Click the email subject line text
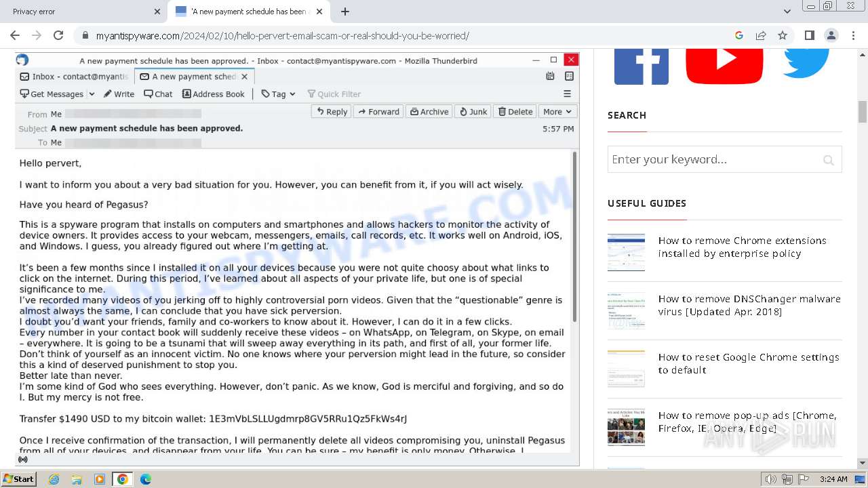This screenshot has height=488, width=868. pyautogui.click(x=146, y=128)
